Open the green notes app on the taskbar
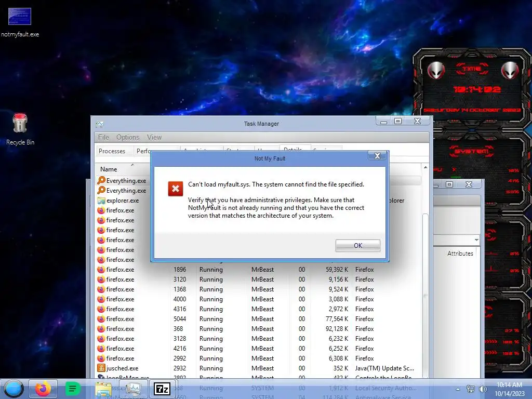This screenshot has width=532, height=399. [72, 389]
